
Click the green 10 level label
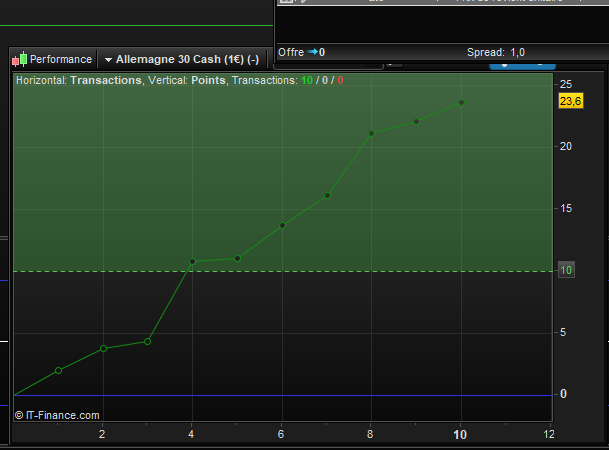pyautogui.click(x=566, y=270)
